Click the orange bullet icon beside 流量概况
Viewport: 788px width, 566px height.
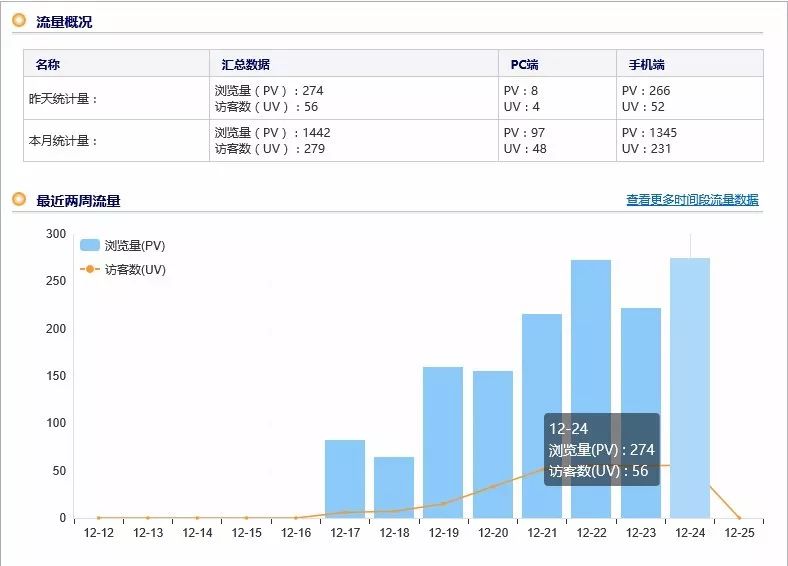(x=19, y=21)
